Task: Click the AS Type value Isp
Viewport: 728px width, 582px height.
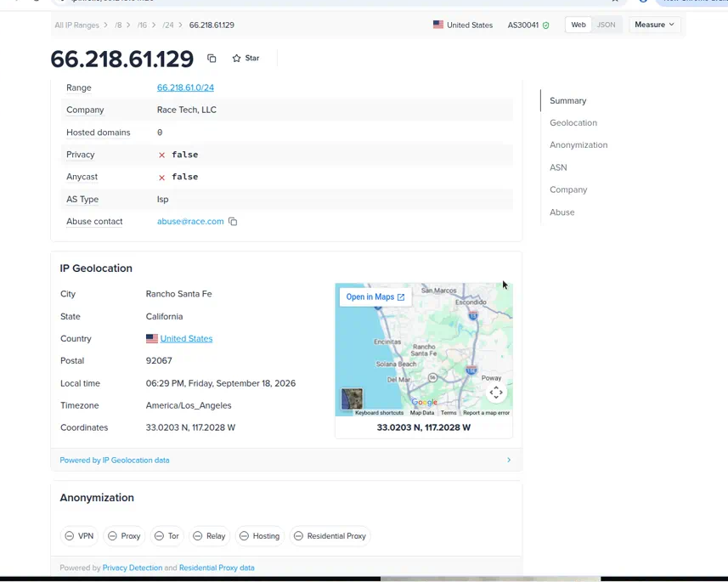Action: [162, 200]
